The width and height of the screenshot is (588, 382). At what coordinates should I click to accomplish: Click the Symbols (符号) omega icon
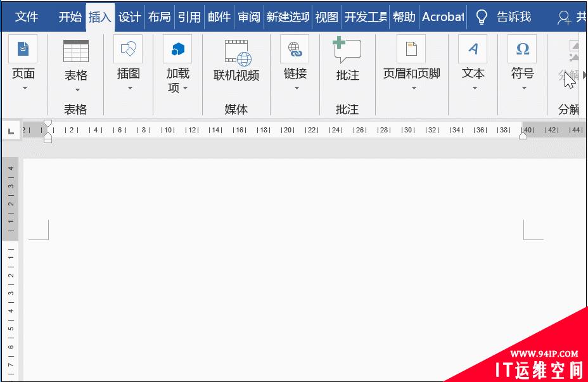[522, 49]
